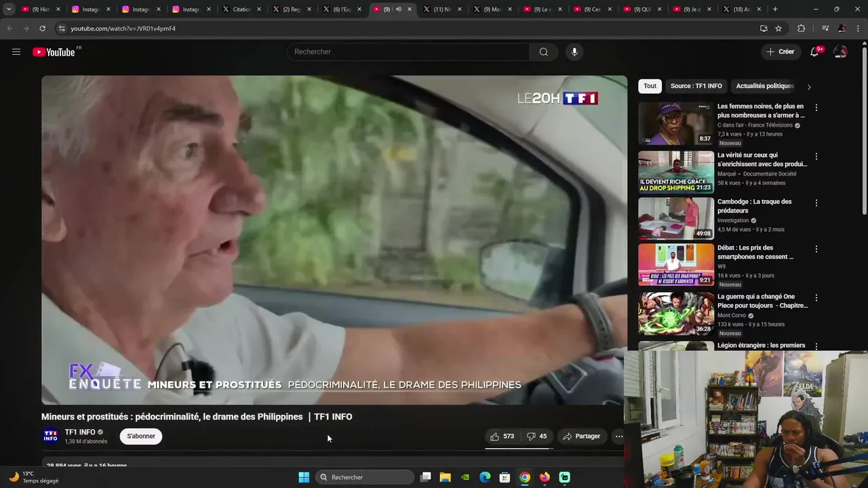Open Microsoft Store from taskbar

[x=505, y=477]
